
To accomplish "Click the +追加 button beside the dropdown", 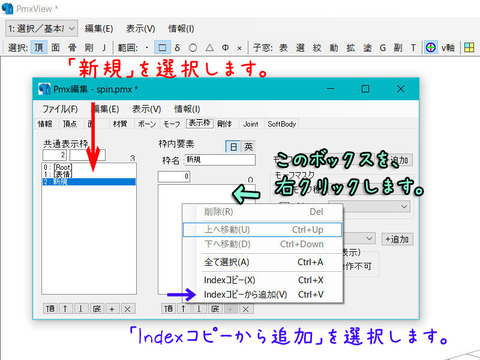I will coord(397,239).
